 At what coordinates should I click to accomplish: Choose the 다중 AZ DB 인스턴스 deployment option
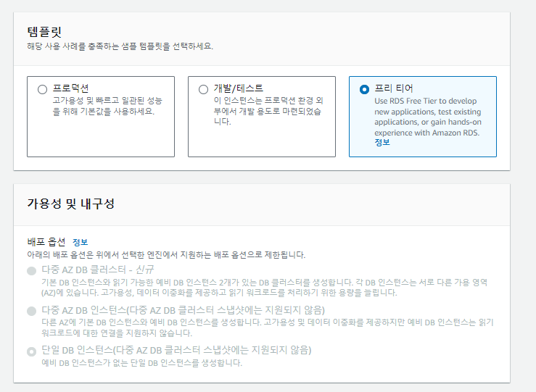point(31,311)
